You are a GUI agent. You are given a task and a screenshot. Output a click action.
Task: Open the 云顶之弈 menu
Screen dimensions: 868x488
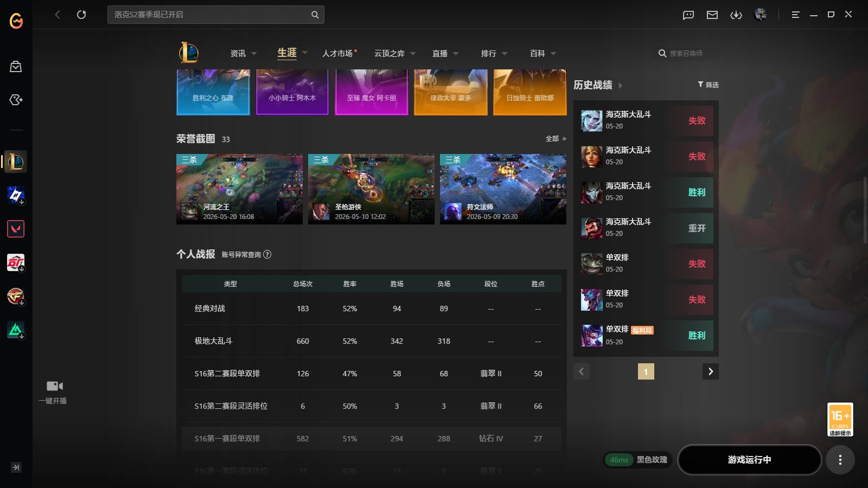(x=390, y=54)
